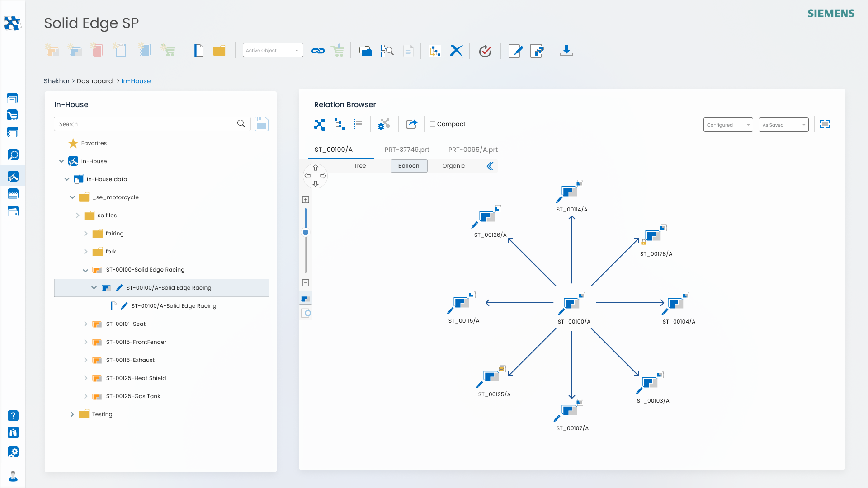Open the network graph view icon

point(320,124)
